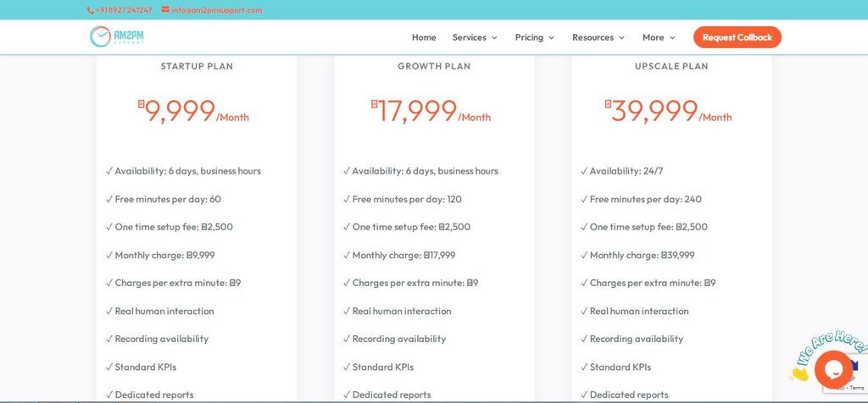Open the info@am2pmsupport.com email link
This screenshot has width=868, height=403.
[x=216, y=10]
